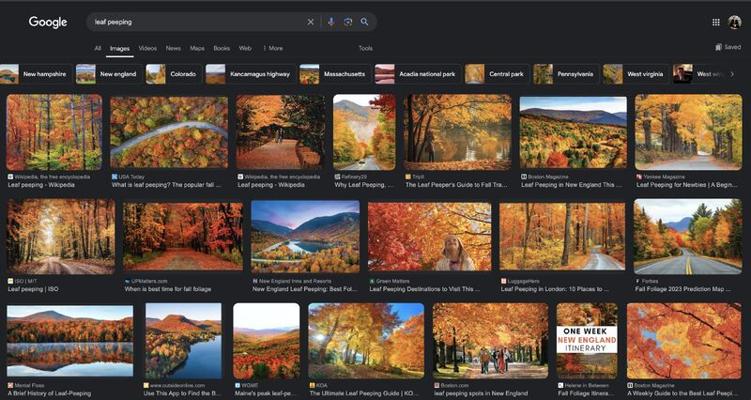Open the Forbes highway with yellow lines thumbnail
Screen dimensions: 751x400
(688, 236)
